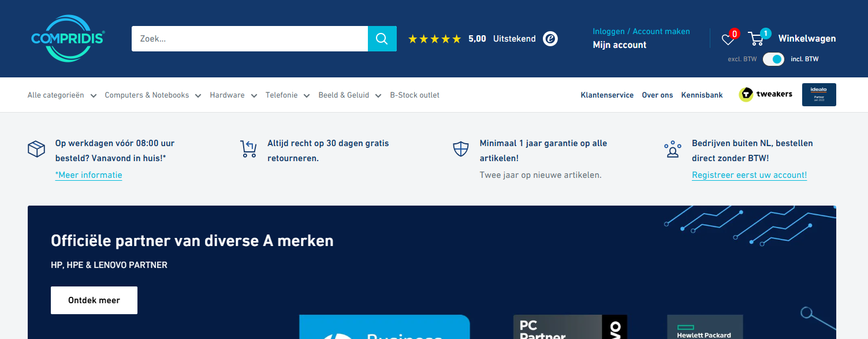Open the Hardware dropdown menu
Viewport: 868px width, 339px height.
point(228,95)
